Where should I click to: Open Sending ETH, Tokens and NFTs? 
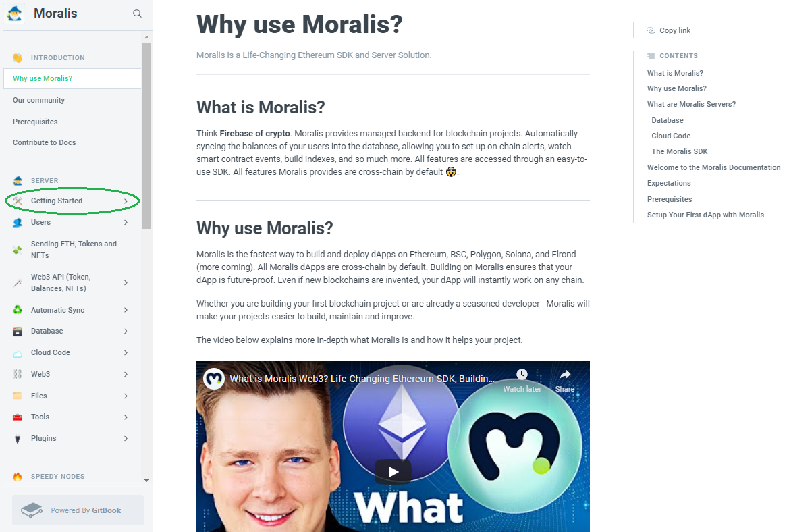tap(72, 250)
